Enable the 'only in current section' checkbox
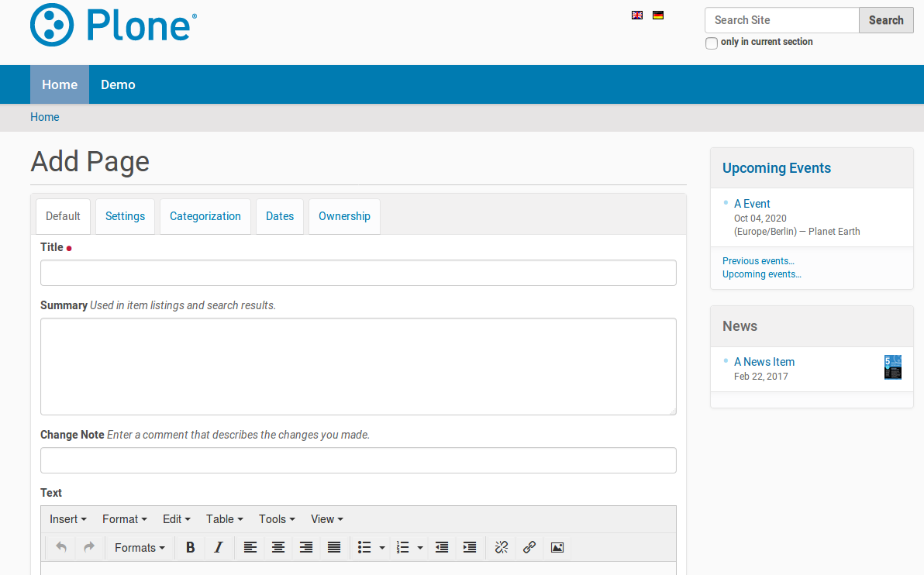 click(712, 43)
